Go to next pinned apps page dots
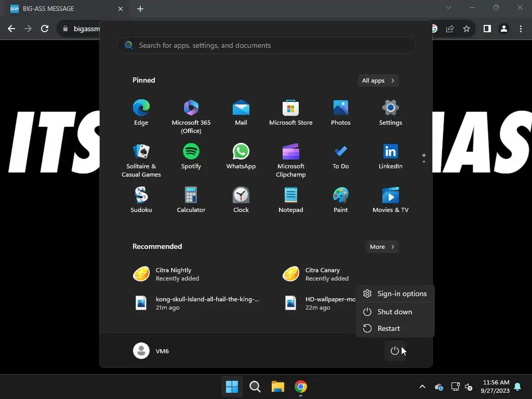This screenshot has width=532, height=399. [424, 158]
